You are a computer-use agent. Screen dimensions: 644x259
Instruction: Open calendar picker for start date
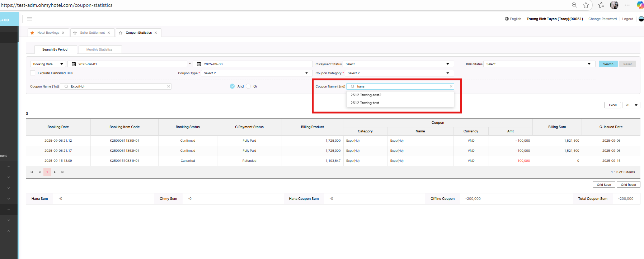[74, 64]
